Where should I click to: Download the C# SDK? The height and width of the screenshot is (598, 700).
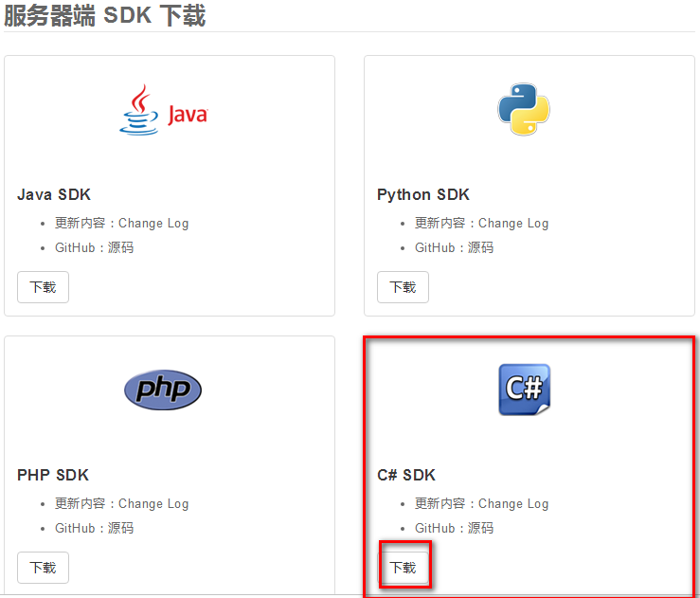403,568
